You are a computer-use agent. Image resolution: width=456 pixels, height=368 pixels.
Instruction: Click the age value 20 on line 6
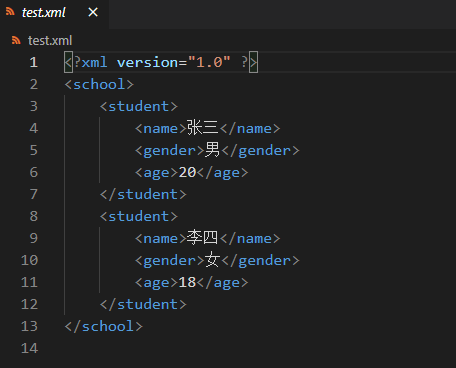(187, 172)
